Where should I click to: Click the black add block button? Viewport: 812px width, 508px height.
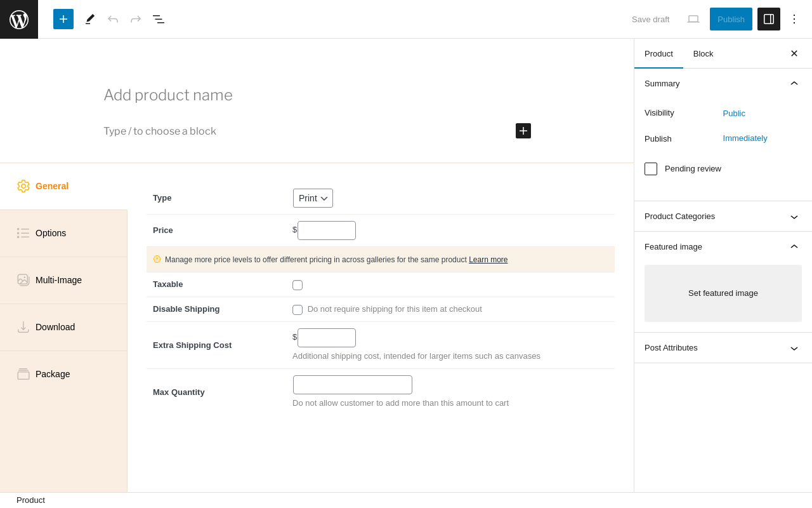click(x=523, y=131)
